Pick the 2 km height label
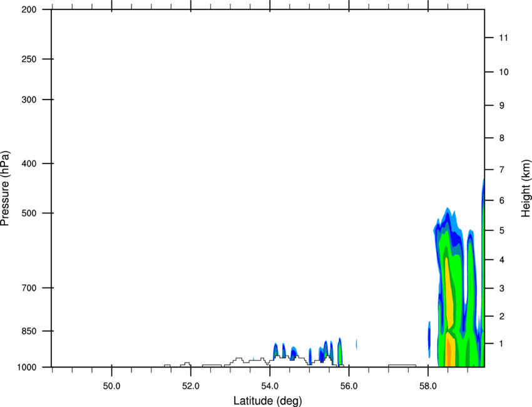 502,316
